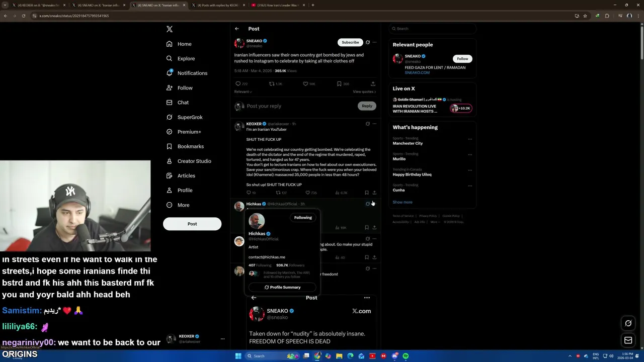Click the X search box

pos(432,29)
